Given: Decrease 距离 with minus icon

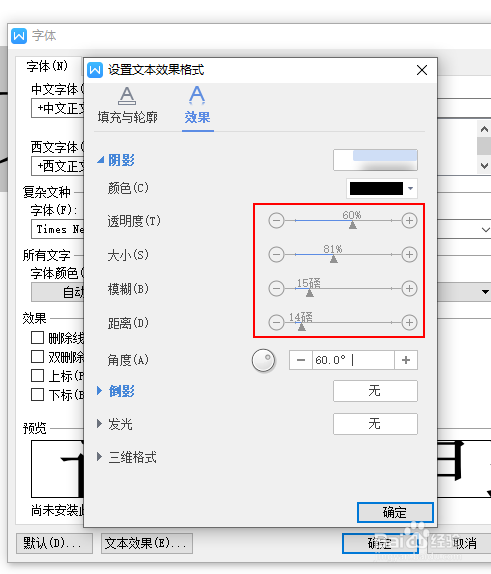Looking at the screenshot, I should [276, 323].
